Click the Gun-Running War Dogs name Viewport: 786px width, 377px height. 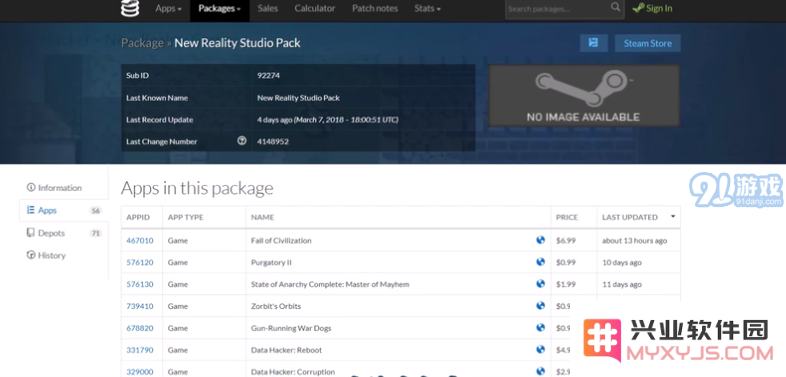[291, 328]
